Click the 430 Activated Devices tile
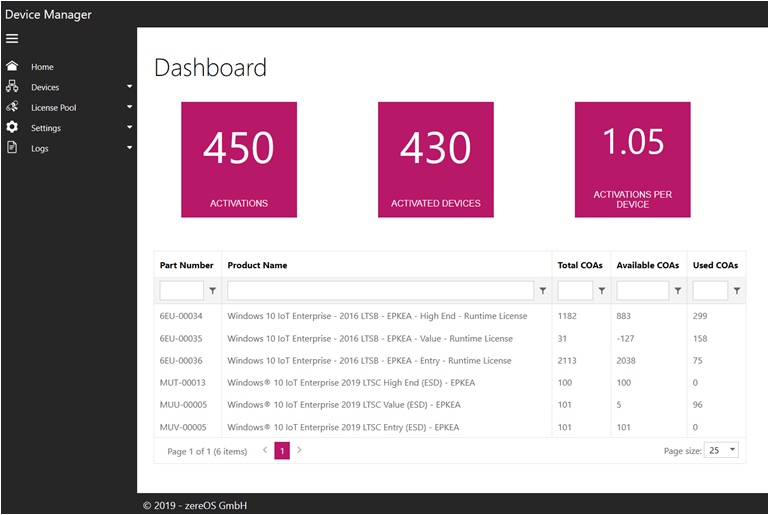 pyautogui.click(x=436, y=159)
